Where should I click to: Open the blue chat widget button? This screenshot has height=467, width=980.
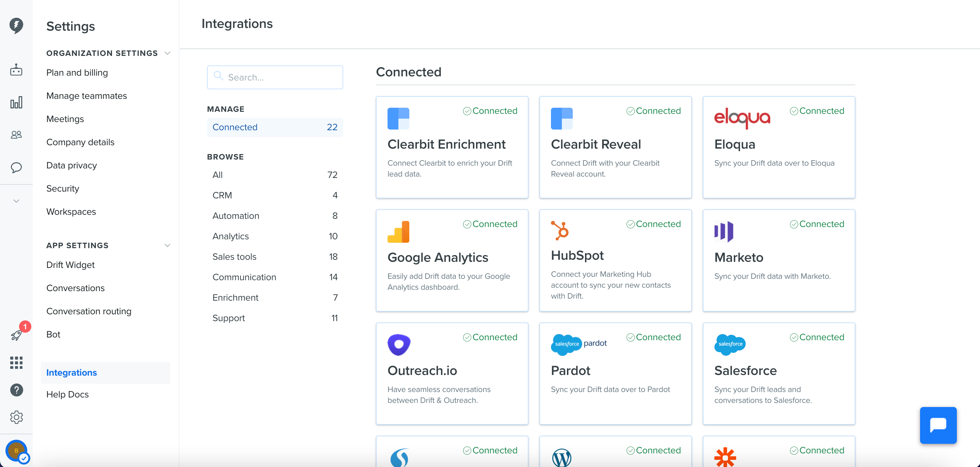click(x=938, y=425)
